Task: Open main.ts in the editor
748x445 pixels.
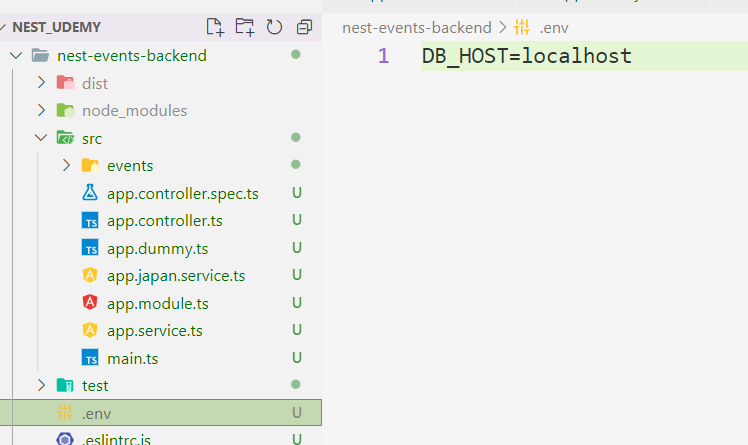Action: point(132,357)
